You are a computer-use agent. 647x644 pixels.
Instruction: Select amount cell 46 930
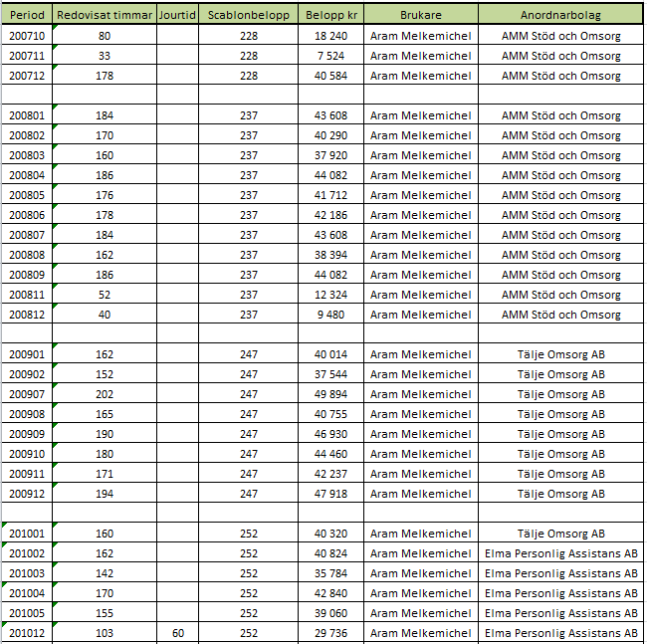click(330, 434)
